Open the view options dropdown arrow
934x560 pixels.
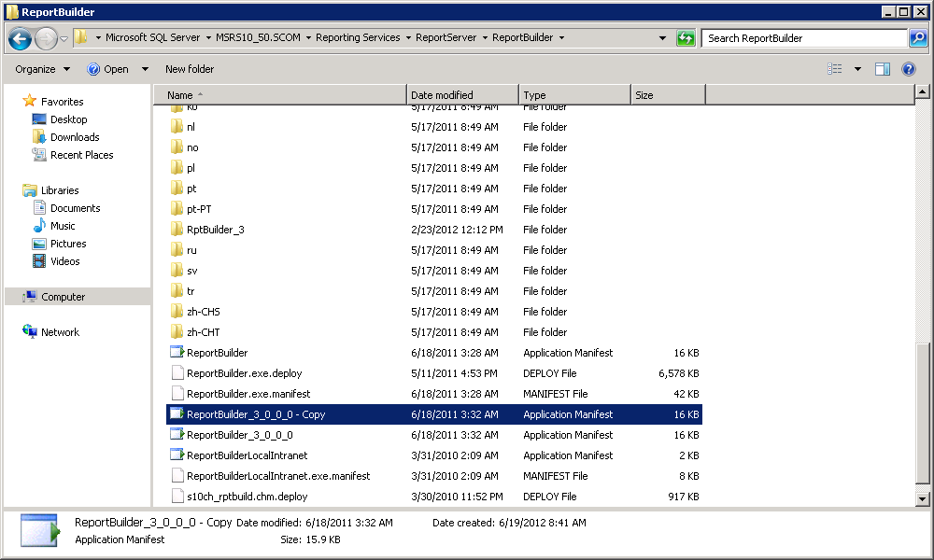(x=857, y=69)
